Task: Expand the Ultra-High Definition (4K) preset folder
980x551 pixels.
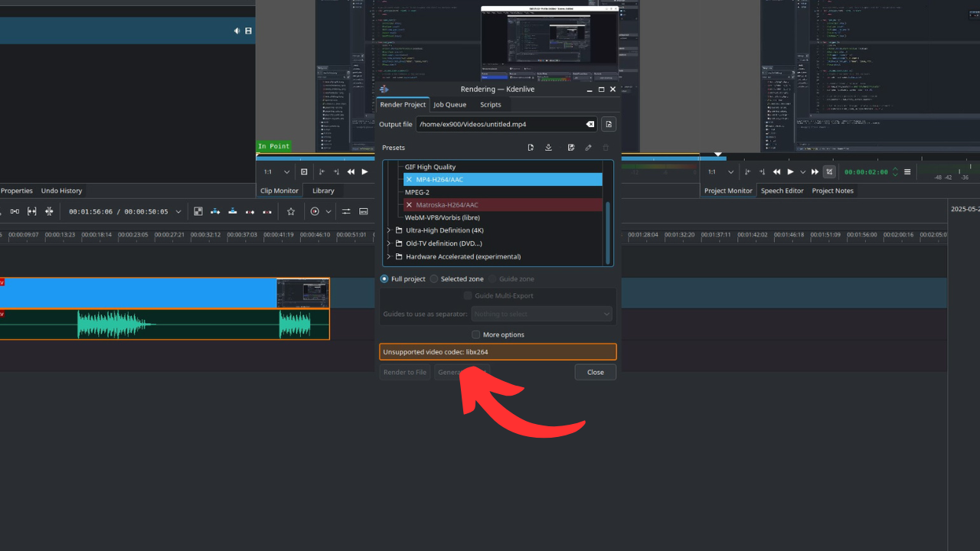Action: pos(389,230)
